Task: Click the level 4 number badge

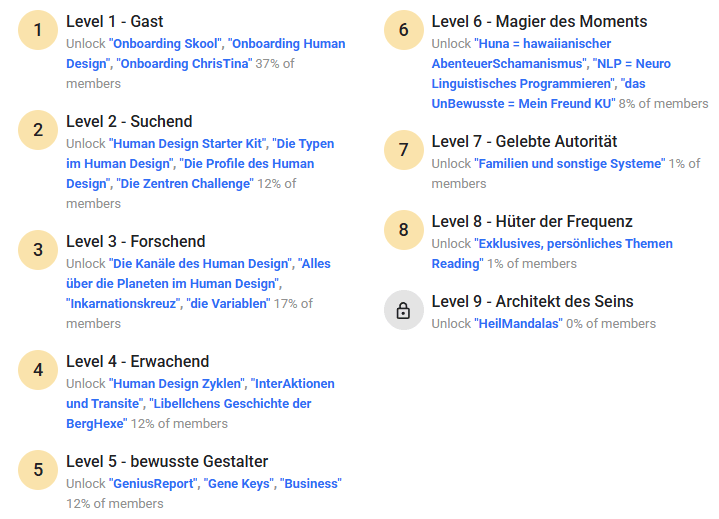Action: (38, 370)
